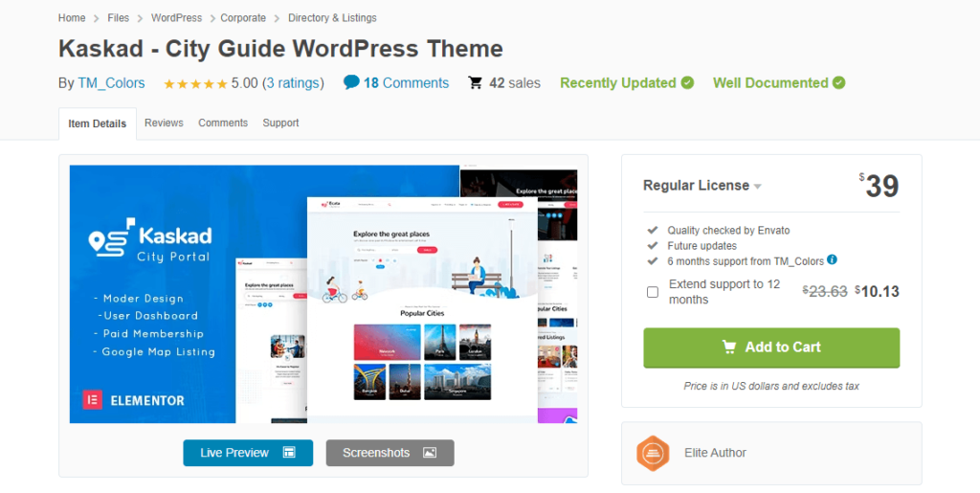Click the 'Future updates' text
This screenshot has width=980, height=493.
tap(702, 246)
